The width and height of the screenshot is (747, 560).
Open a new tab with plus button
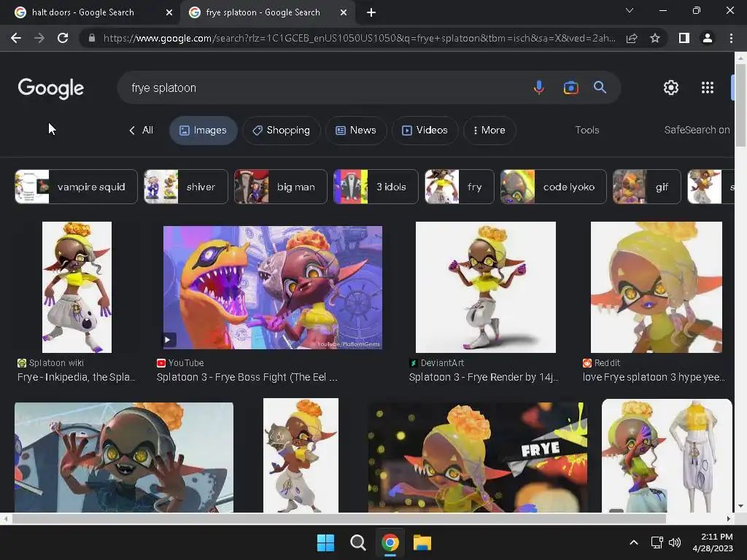pyautogui.click(x=371, y=12)
